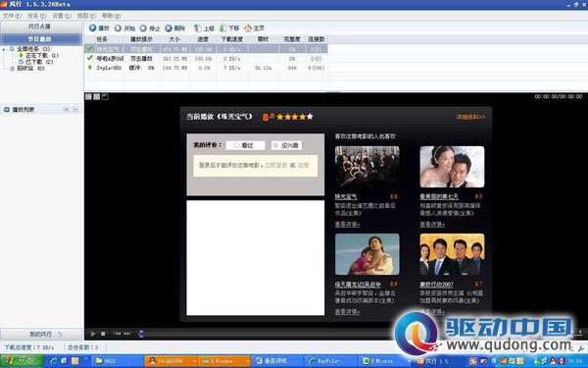The width and height of the screenshot is (588, 368).
Task: Click the first view-size icon above the video
Action: tap(88, 97)
